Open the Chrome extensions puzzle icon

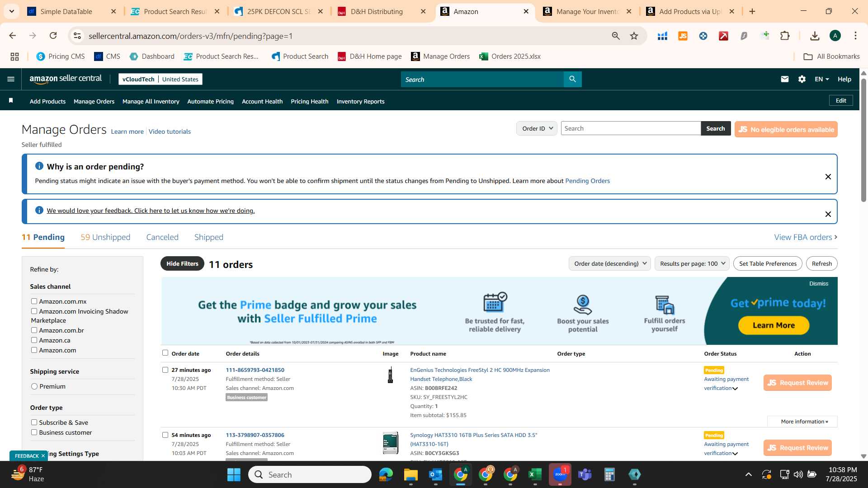pos(785,36)
